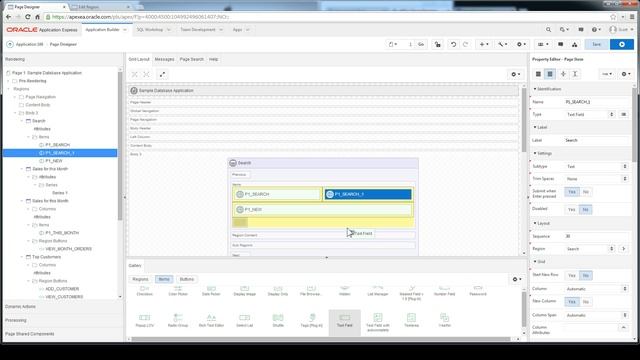Open the Processing pane
Image resolution: width=640 pixels, height=360 pixels.
[x=16, y=320]
